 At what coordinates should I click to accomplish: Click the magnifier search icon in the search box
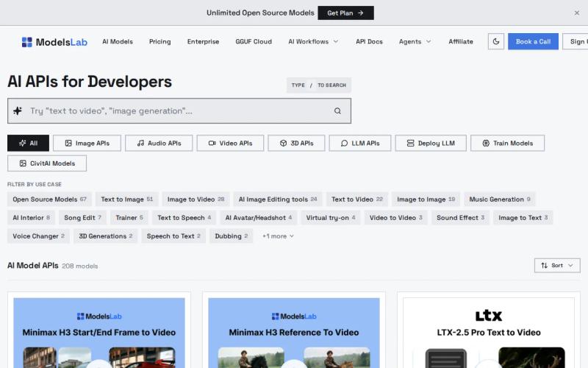(337, 111)
